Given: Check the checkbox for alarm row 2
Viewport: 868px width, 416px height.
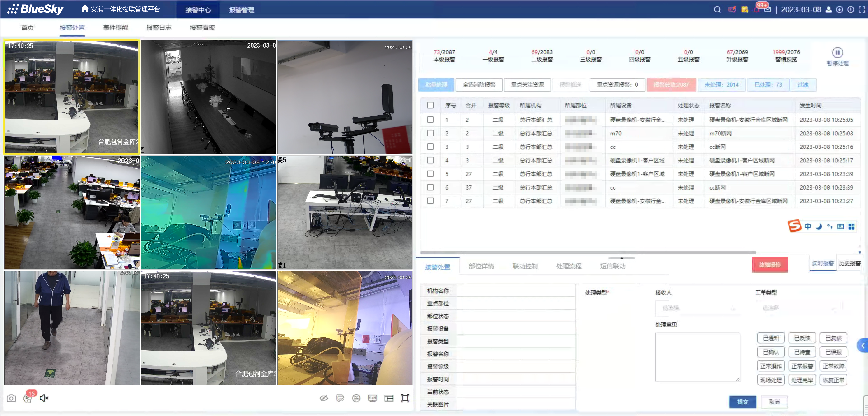Looking at the screenshot, I should pos(430,133).
